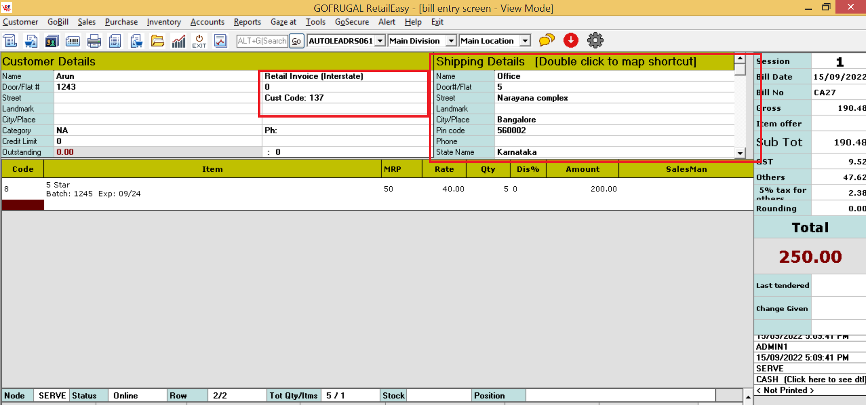The image size is (868, 406).
Task: Click the Amount column header
Action: [582, 169]
